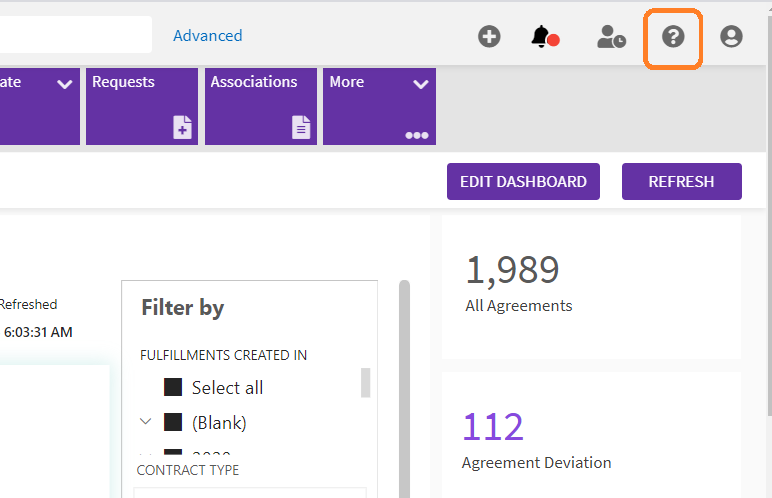Open the Advanced search link
Image resolution: width=772 pixels, height=498 pixels.
click(207, 35)
